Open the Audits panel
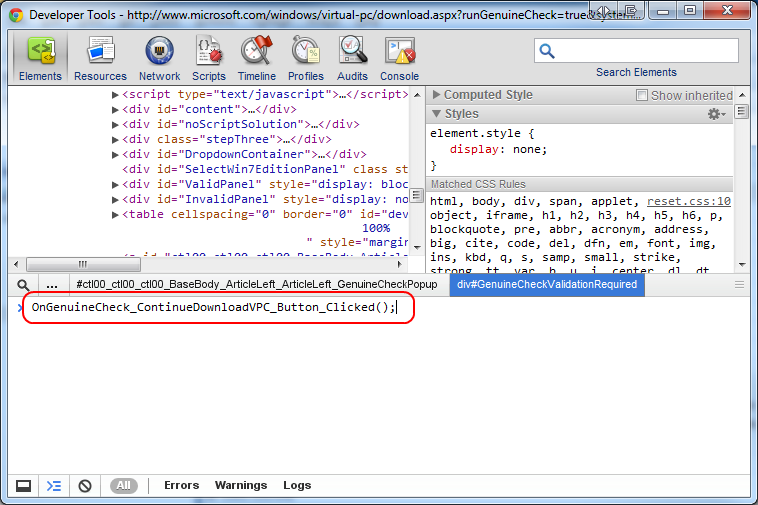Image resolution: width=758 pixels, height=505 pixels. tap(352, 58)
